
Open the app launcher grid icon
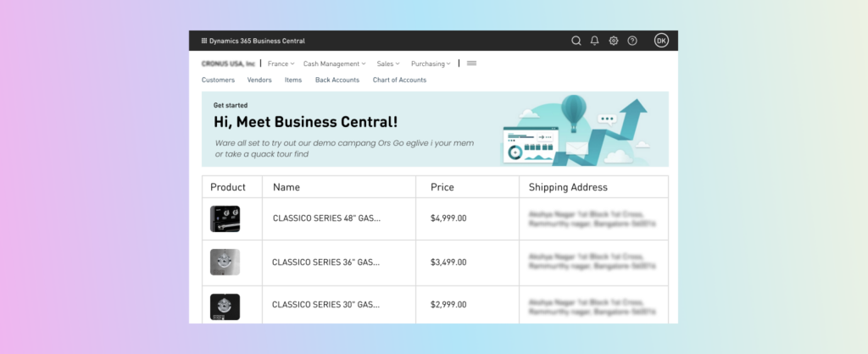(203, 41)
